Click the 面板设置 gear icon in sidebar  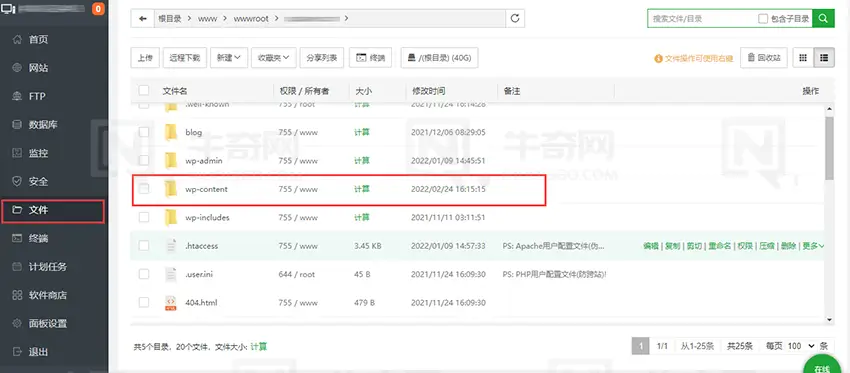click(x=17, y=324)
